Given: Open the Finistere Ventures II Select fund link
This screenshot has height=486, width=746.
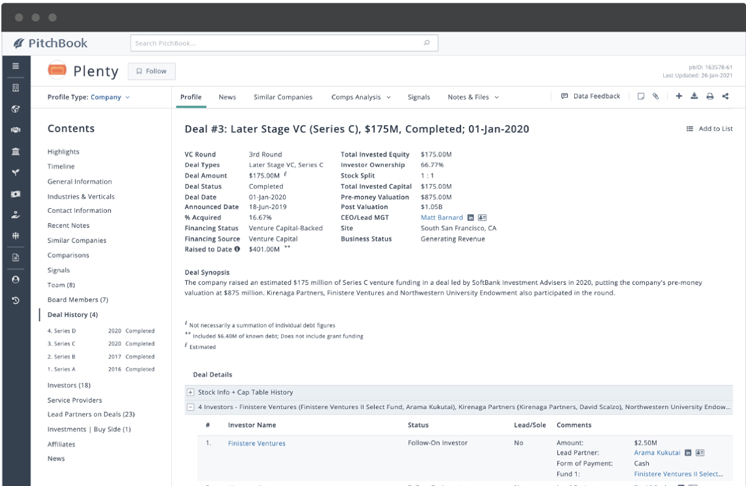Looking at the screenshot, I should click(x=678, y=474).
